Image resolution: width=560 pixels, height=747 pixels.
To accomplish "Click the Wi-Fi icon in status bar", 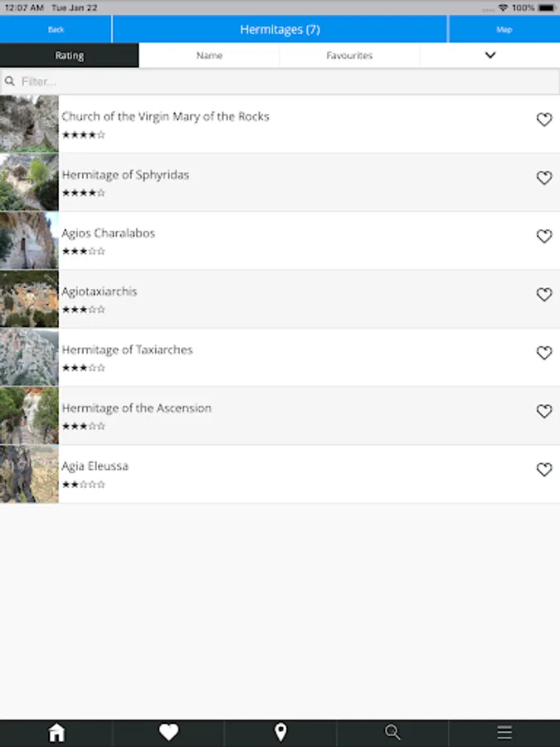I will coord(503,7).
